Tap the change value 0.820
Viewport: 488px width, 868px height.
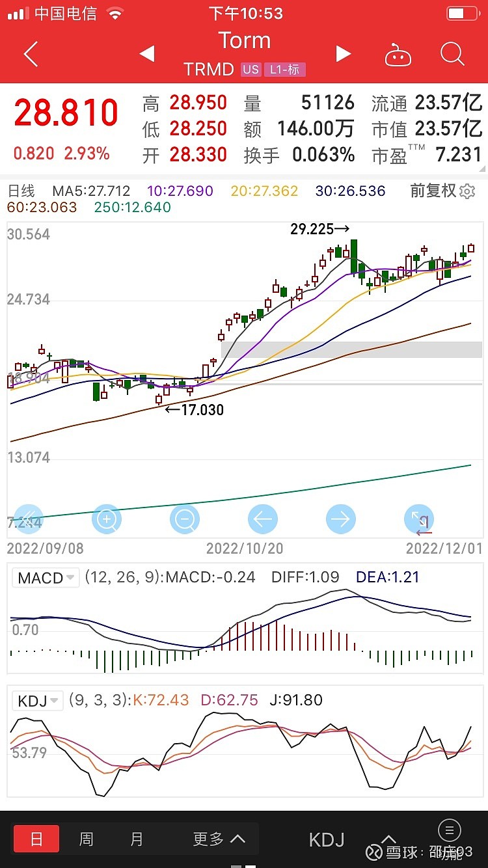(34, 154)
